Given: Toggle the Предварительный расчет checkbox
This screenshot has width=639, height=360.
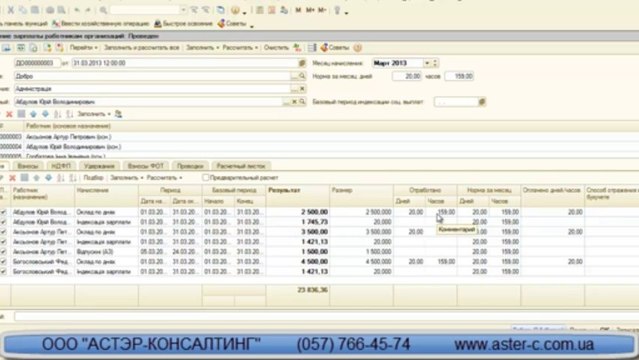Looking at the screenshot, I should [206, 178].
